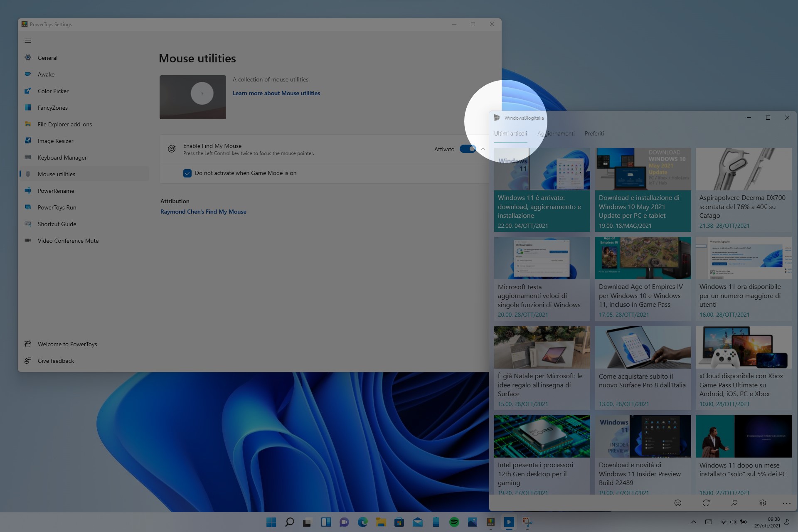This screenshot has height=532, width=798.
Task: Open Spotify from the taskbar
Action: (x=454, y=522)
